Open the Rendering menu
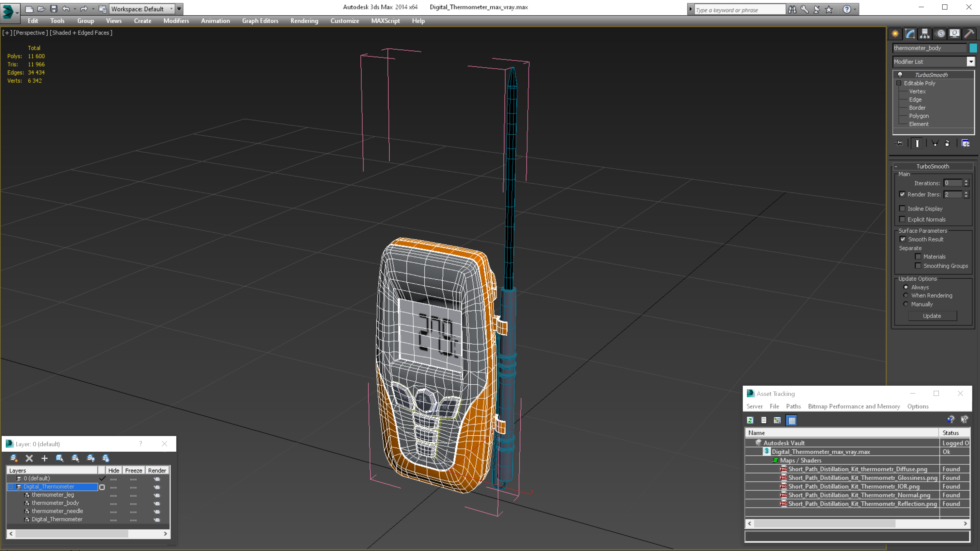Image resolution: width=980 pixels, height=551 pixels. pyautogui.click(x=304, y=21)
